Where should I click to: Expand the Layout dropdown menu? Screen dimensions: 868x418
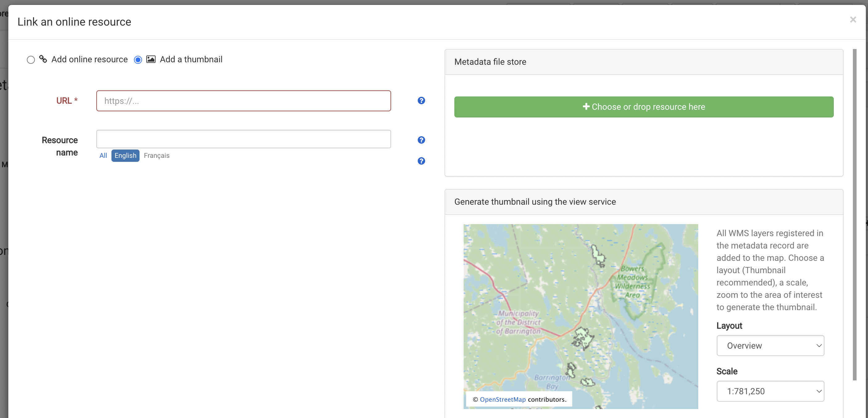click(770, 346)
